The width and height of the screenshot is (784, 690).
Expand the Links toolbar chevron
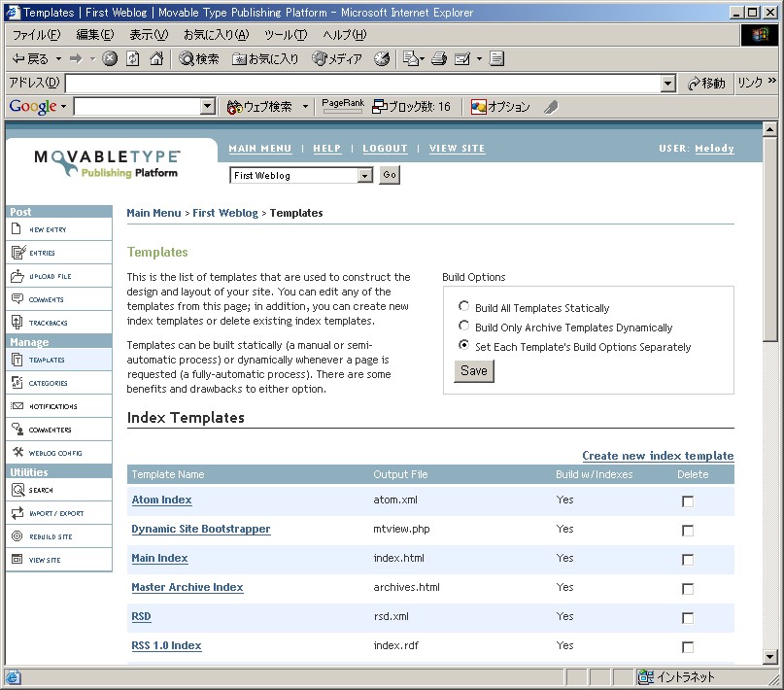pyautogui.click(x=772, y=80)
